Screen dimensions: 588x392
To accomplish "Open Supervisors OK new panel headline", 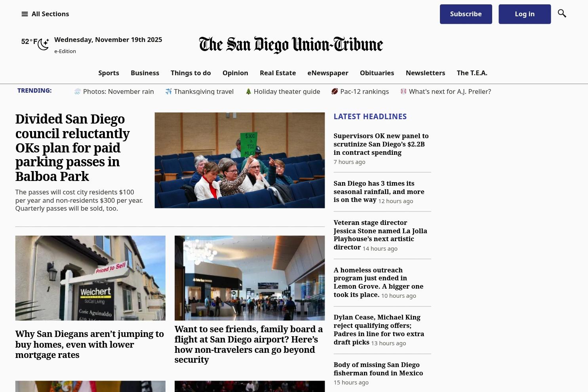I will 381,144.
